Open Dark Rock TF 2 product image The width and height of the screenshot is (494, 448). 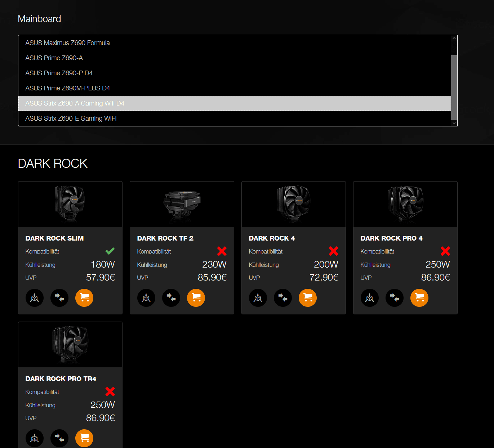point(182,204)
